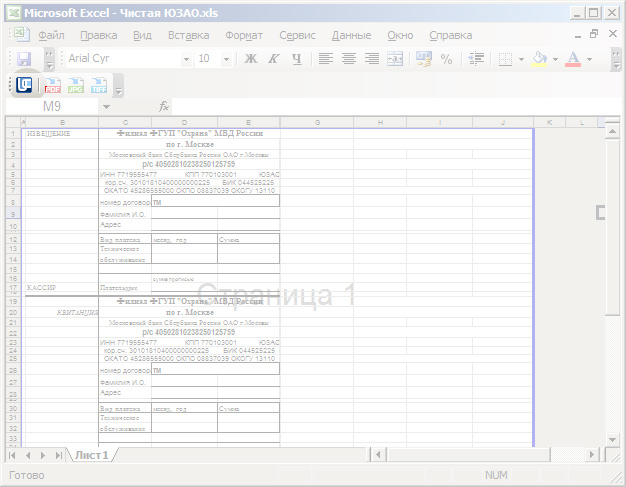Open the Данные menu
Viewport: 626px width, 487px height.
[x=351, y=35]
